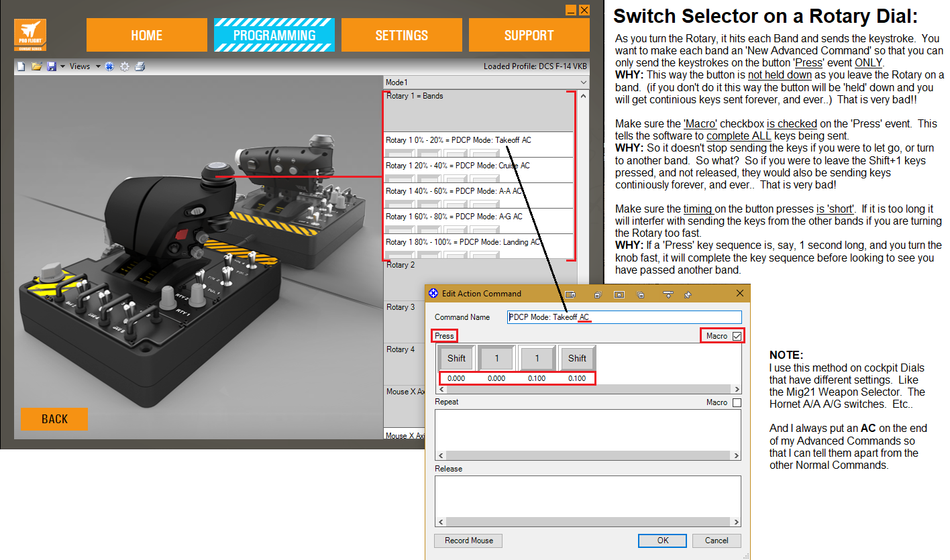The image size is (950, 560).
Task: Click the last 0.100 timing value
Action: pyautogui.click(x=577, y=378)
